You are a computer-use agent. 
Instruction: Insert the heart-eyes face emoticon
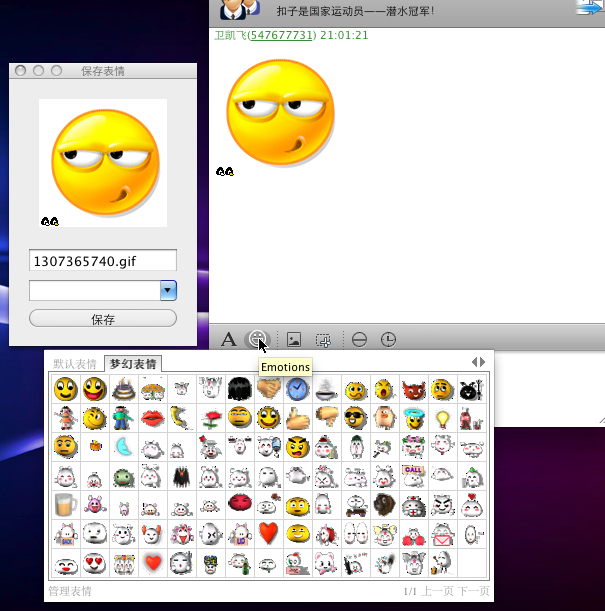click(x=94, y=562)
